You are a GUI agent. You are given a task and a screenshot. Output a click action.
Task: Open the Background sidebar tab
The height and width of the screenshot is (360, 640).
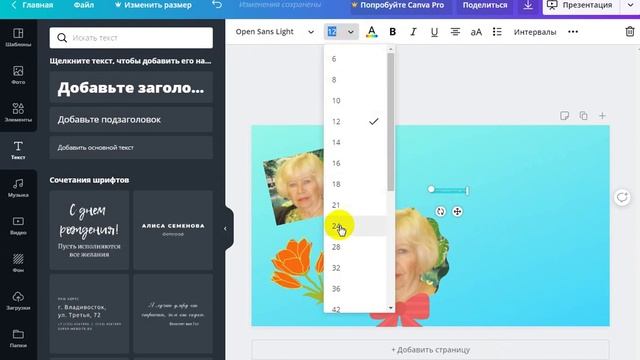point(18,263)
